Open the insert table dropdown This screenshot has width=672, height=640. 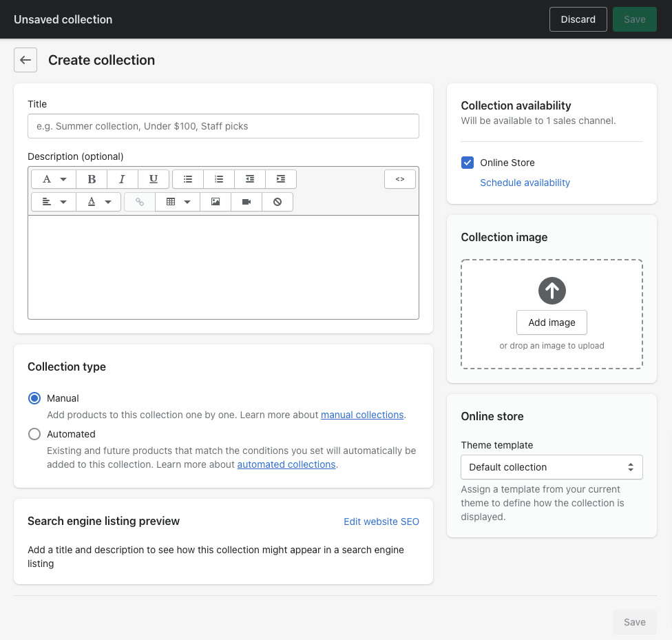178,202
